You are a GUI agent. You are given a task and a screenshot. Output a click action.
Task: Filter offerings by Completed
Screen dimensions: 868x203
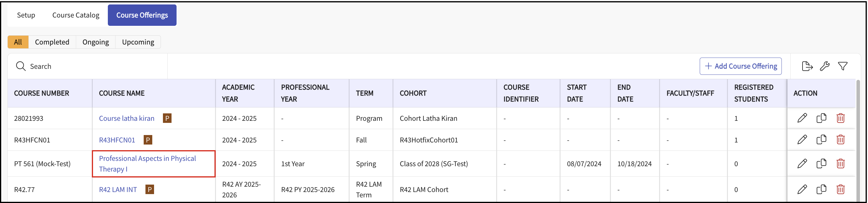coord(52,42)
